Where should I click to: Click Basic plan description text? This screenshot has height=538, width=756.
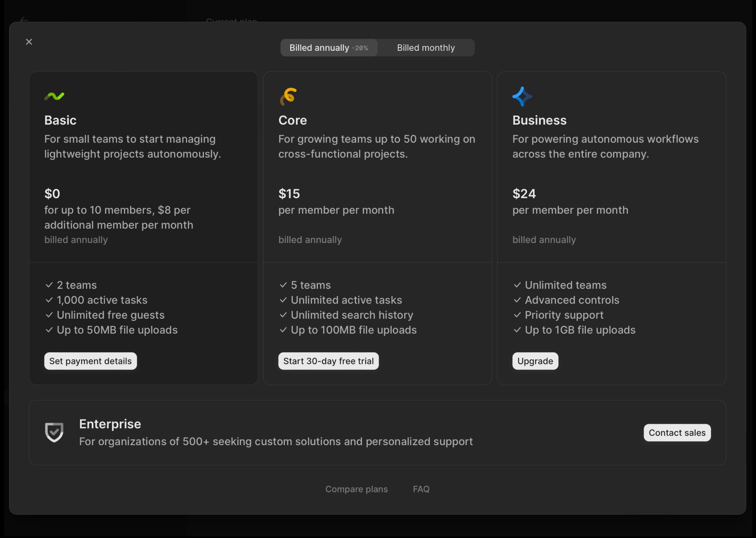[x=133, y=146]
